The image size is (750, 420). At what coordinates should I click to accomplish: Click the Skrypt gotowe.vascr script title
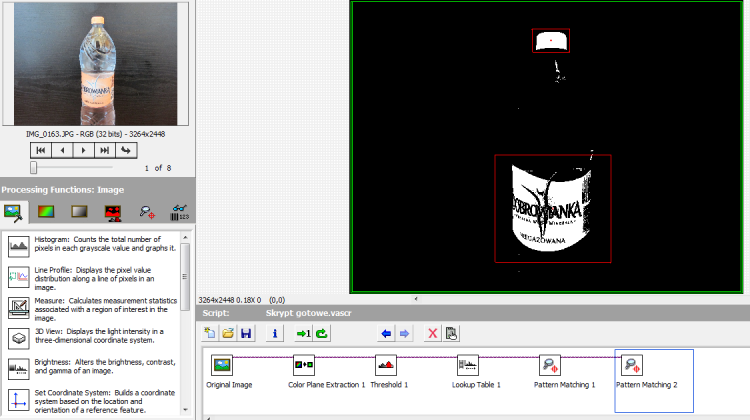click(x=309, y=313)
